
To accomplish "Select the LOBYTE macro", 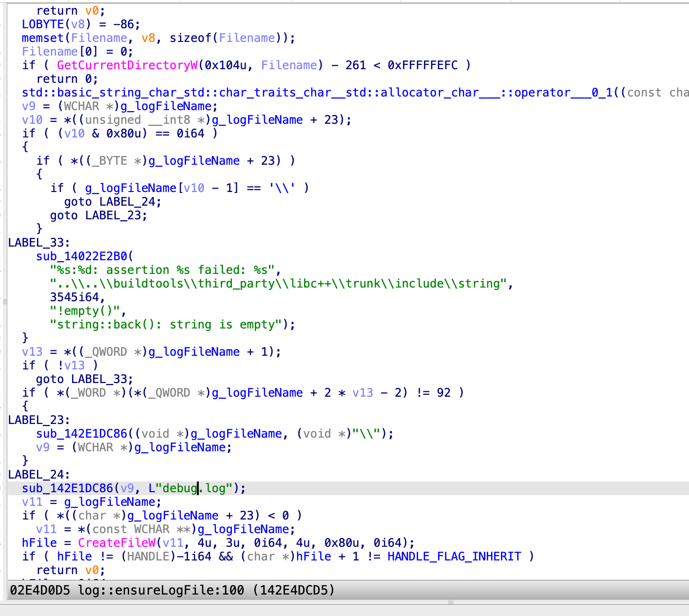I will click(x=43, y=24).
